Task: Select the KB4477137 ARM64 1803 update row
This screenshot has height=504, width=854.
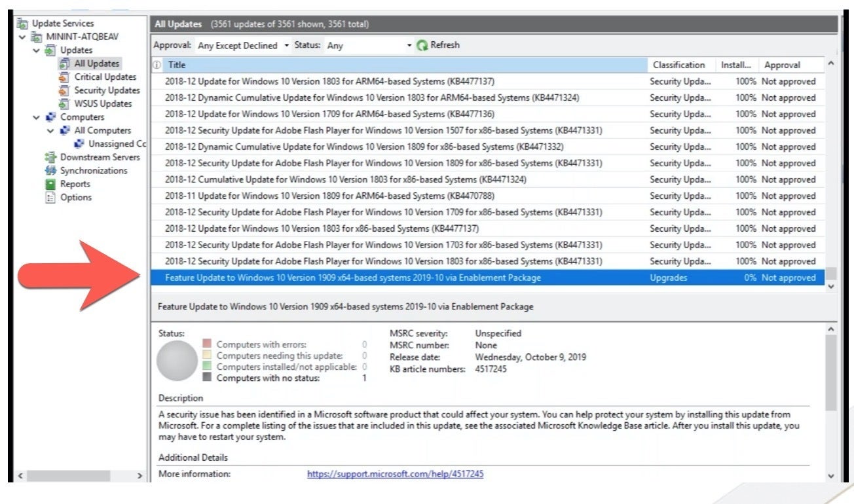Action: (x=487, y=82)
